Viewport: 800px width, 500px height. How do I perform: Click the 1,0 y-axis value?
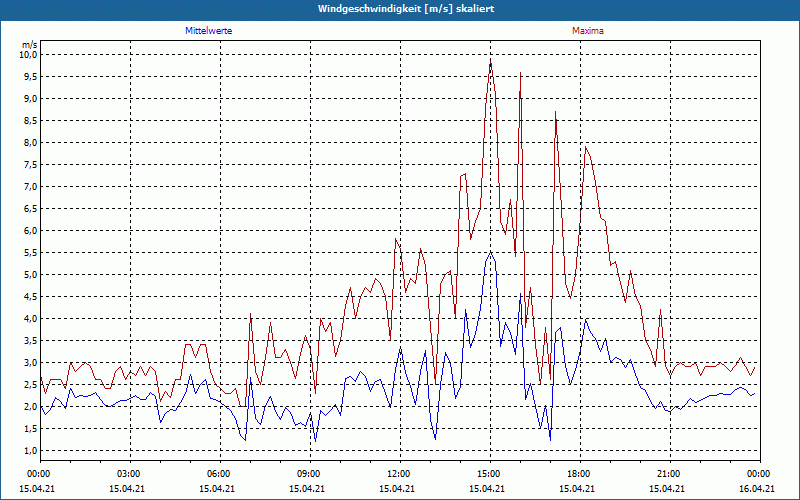click(31, 451)
